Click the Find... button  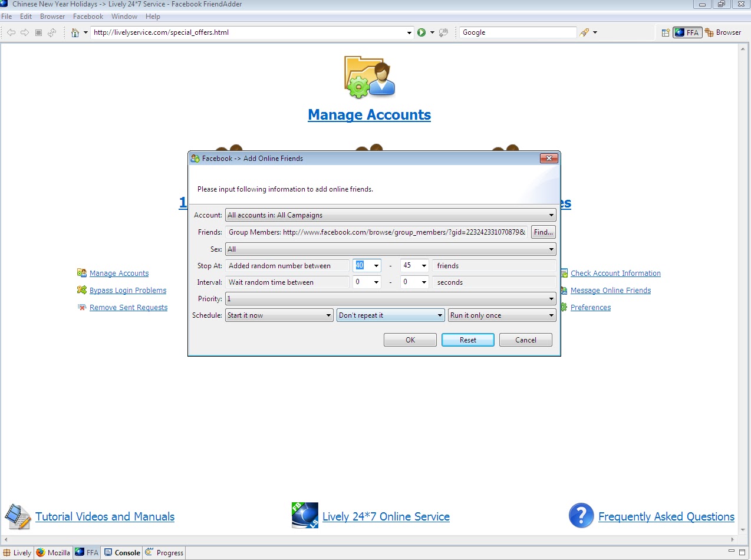point(544,232)
